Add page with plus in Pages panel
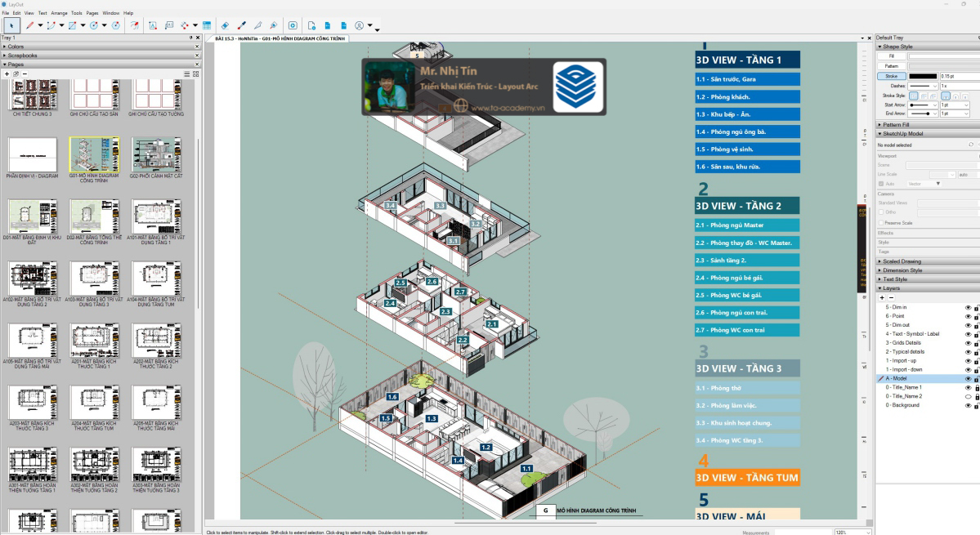980x535 pixels. 7,74
